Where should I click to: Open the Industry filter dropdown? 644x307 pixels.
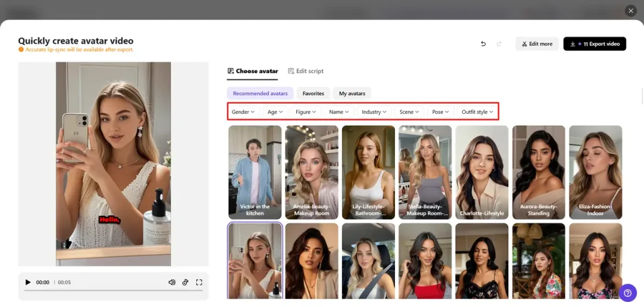click(374, 112)
